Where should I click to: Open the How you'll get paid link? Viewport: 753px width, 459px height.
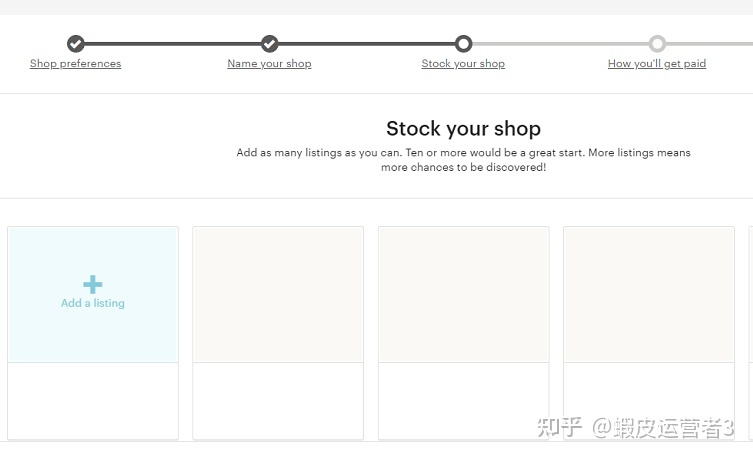[657, 64]
